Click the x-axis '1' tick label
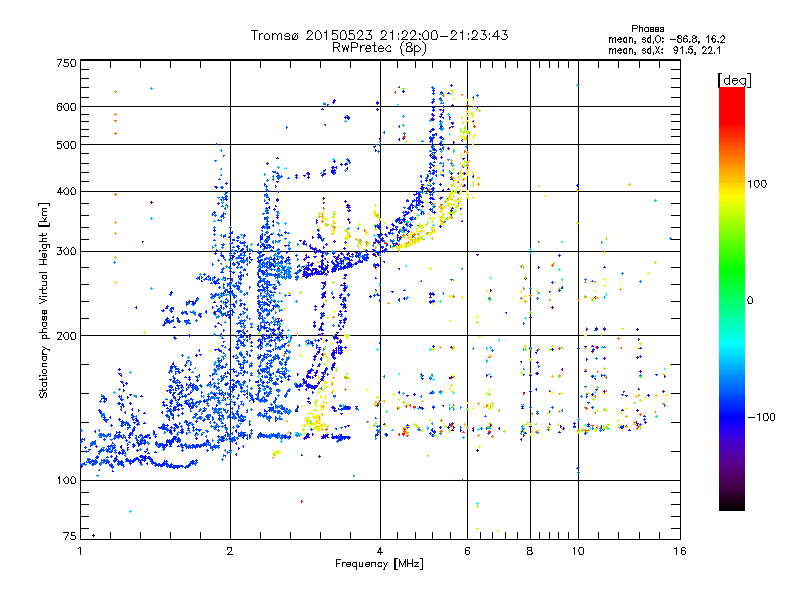 [x=80, y=551]
